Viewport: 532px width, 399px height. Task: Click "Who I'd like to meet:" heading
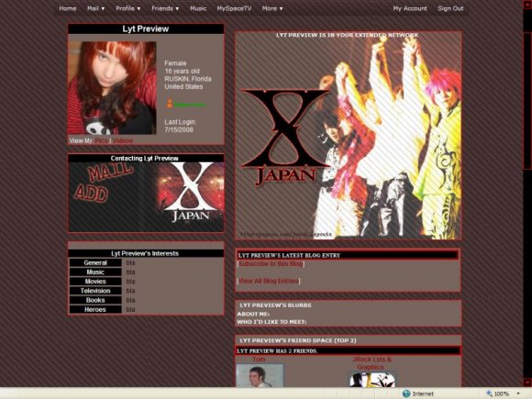pyautogui.click(x=272, y=322)
